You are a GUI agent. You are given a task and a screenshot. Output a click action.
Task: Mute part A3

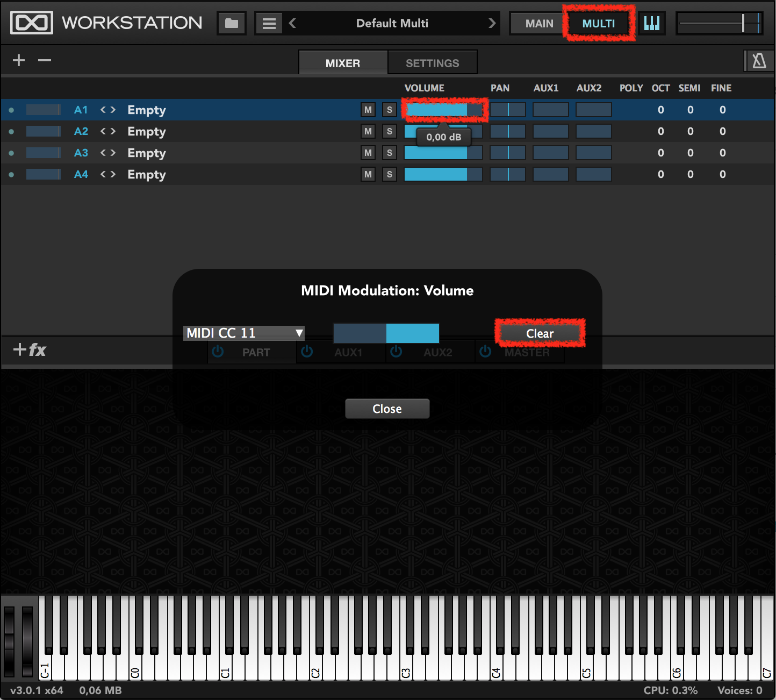[368, 153]
